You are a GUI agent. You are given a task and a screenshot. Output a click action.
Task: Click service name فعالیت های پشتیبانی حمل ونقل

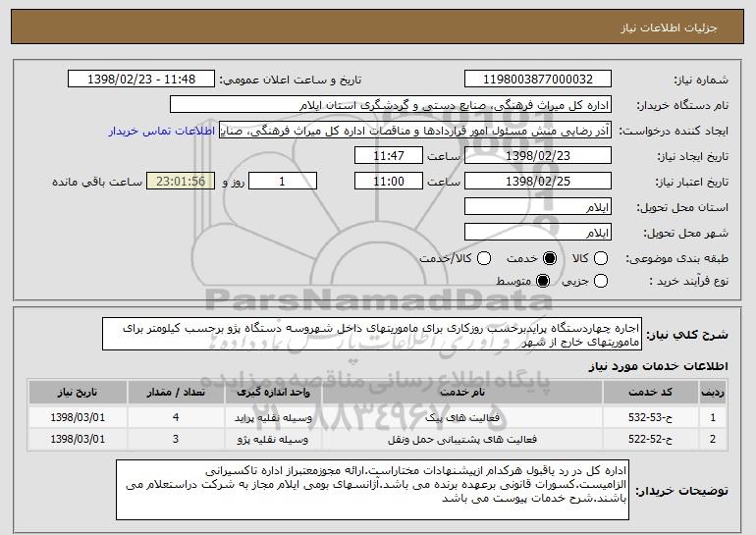(x=461, y=439)
